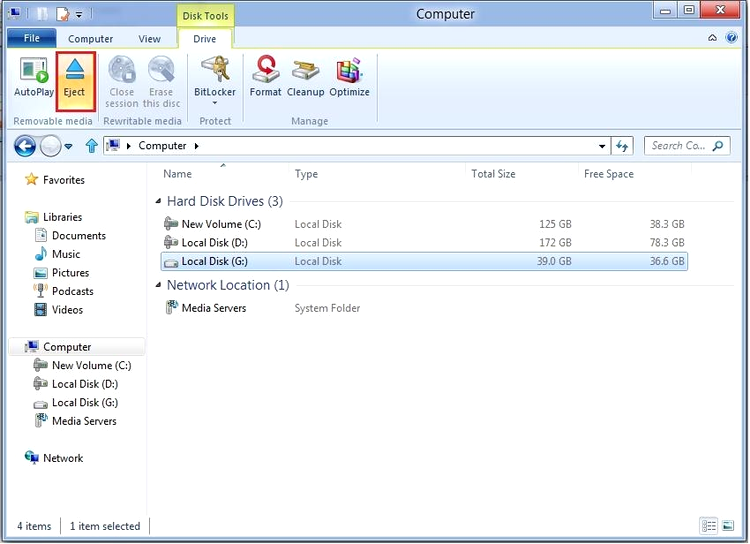Click the Disk Tools contextual tab

pyautogui.click(x=205, y=16)
